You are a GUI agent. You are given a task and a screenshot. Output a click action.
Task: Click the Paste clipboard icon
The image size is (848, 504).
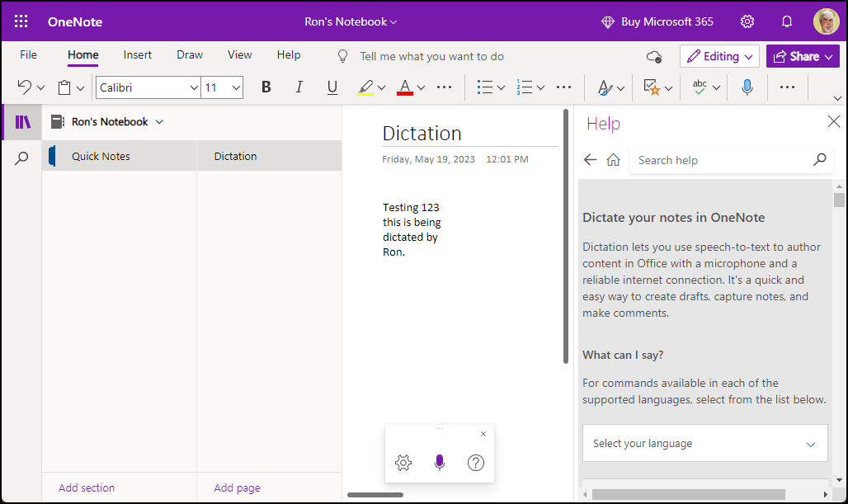(x=64, y=87)
